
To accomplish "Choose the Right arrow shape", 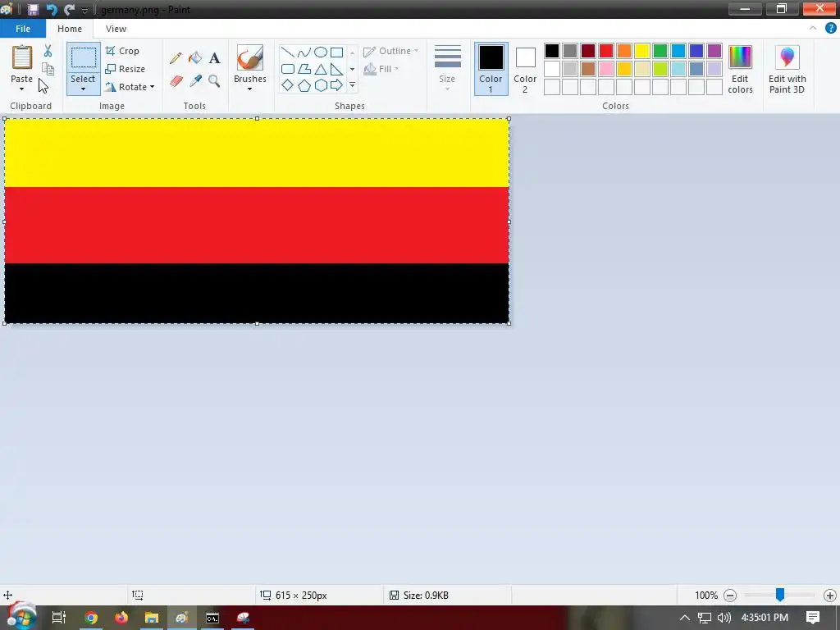I will coord(336,85).
